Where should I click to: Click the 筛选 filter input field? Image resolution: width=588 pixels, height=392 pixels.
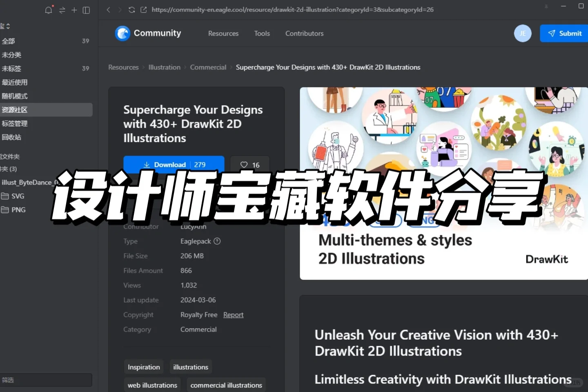[46, 380]
